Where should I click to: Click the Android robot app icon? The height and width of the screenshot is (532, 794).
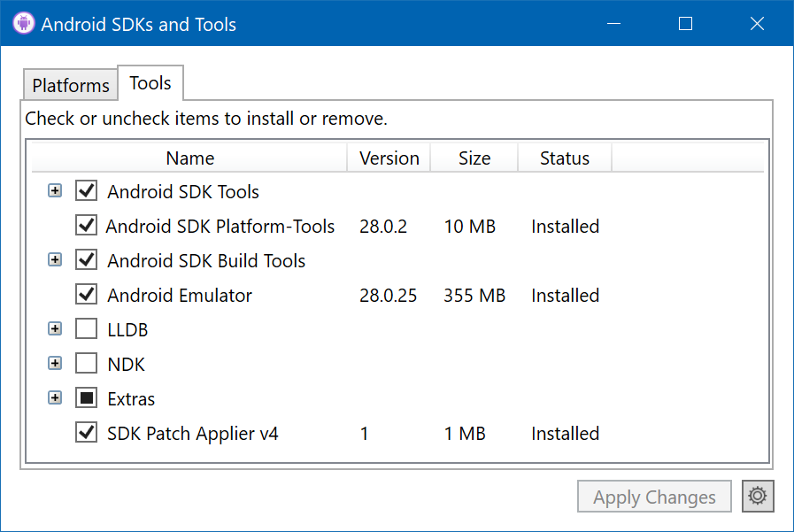[x=24, y=24]
